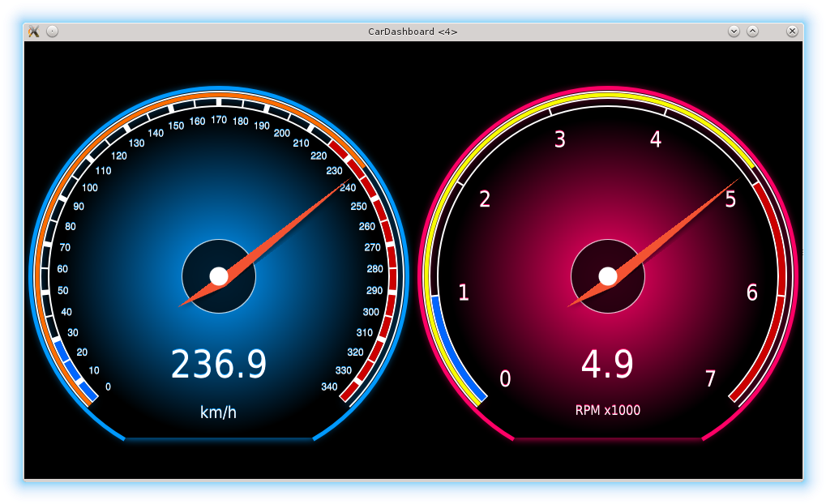Minimize the CarDashboard window
The image size is (826, 504).
point(734,32)
